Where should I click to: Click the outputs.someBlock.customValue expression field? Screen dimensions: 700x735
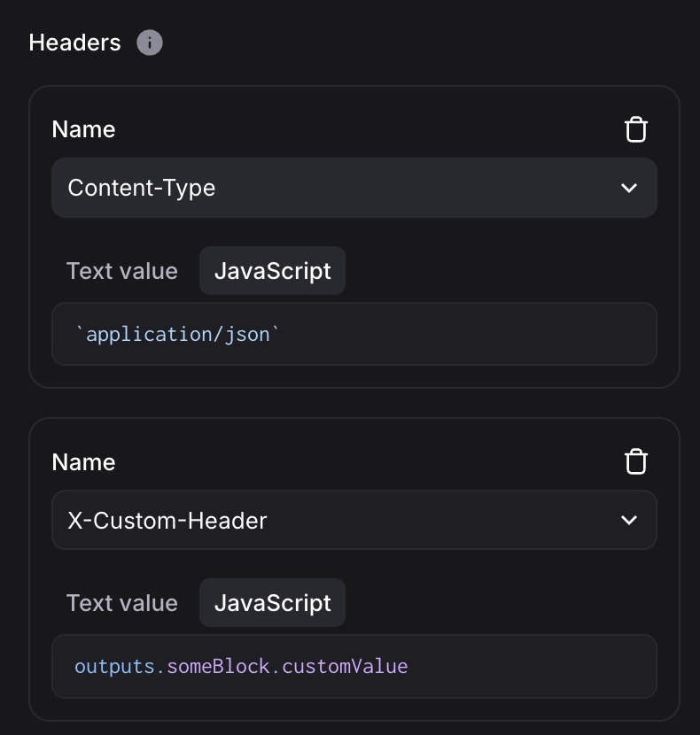click(354, 666)
